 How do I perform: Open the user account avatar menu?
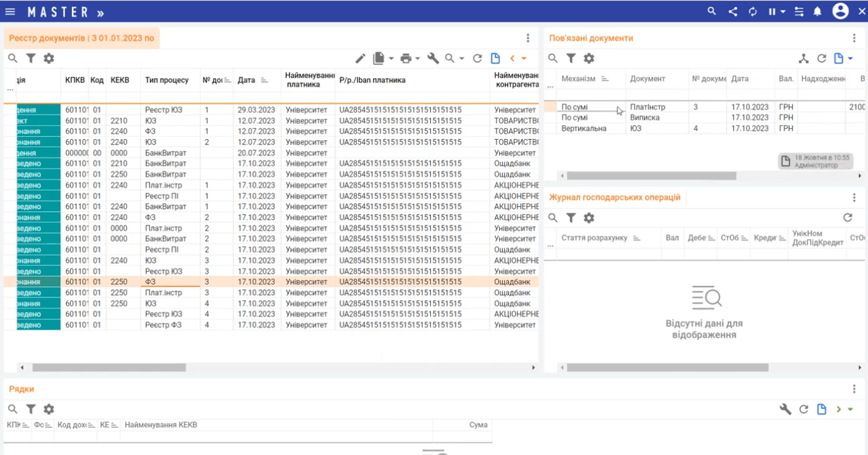click(841, 11)
